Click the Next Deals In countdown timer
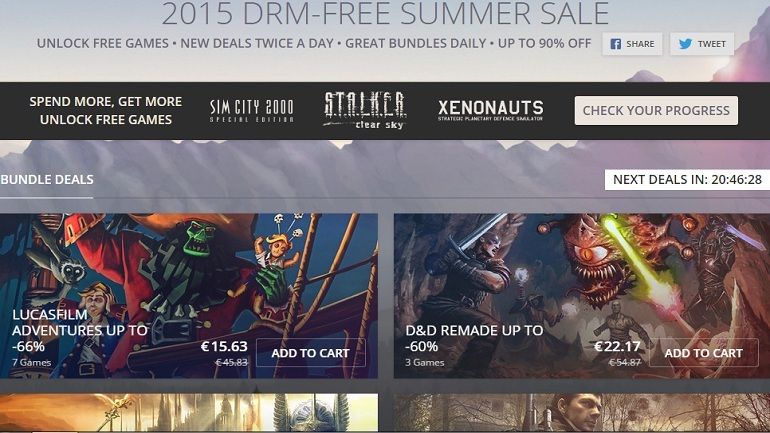The height and width of the screenshot is (433, 770). point(687,180)
